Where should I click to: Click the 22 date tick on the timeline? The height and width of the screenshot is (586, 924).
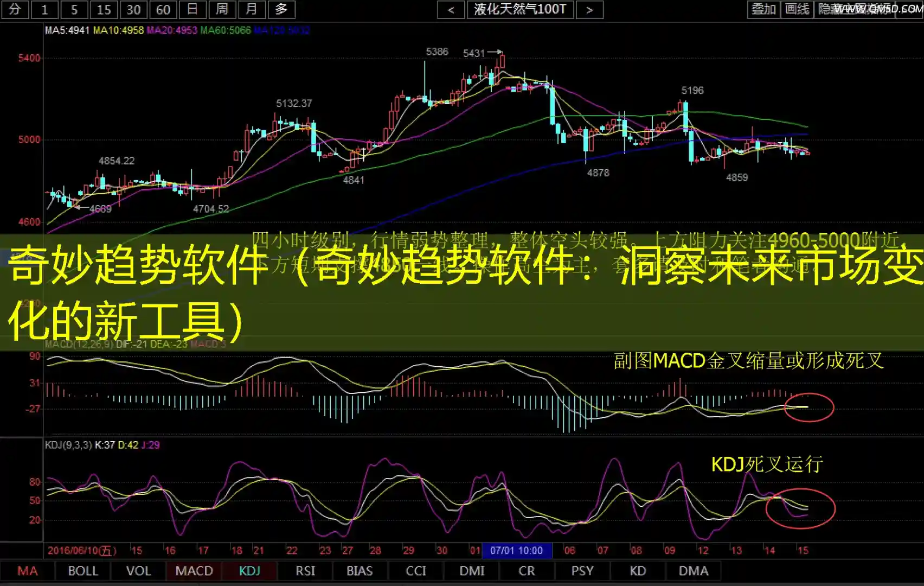point(292,550)
